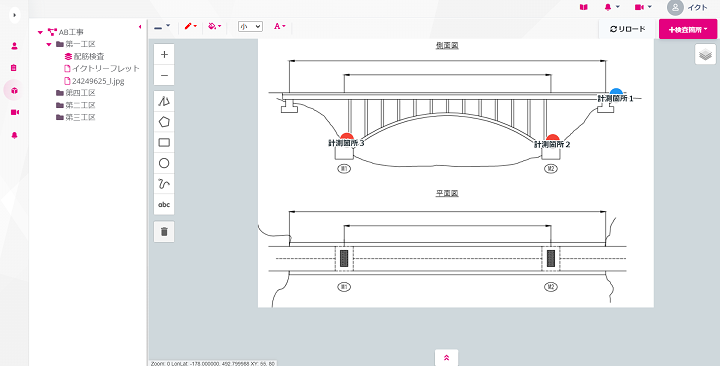The width and height of the screenshot is (720, 366).
Task: Open the fill color bucket dropdown
Action: pyautogui.click(x=214, y=27)
